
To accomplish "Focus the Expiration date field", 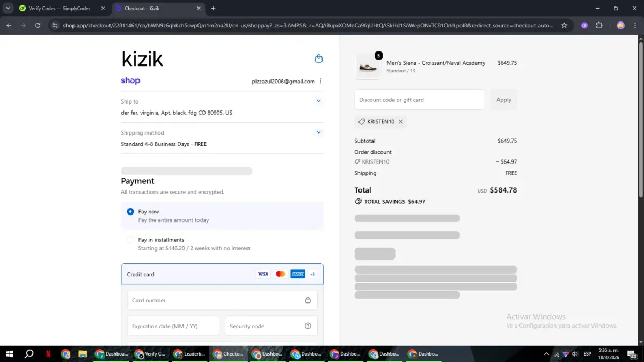I will (173, 326).
